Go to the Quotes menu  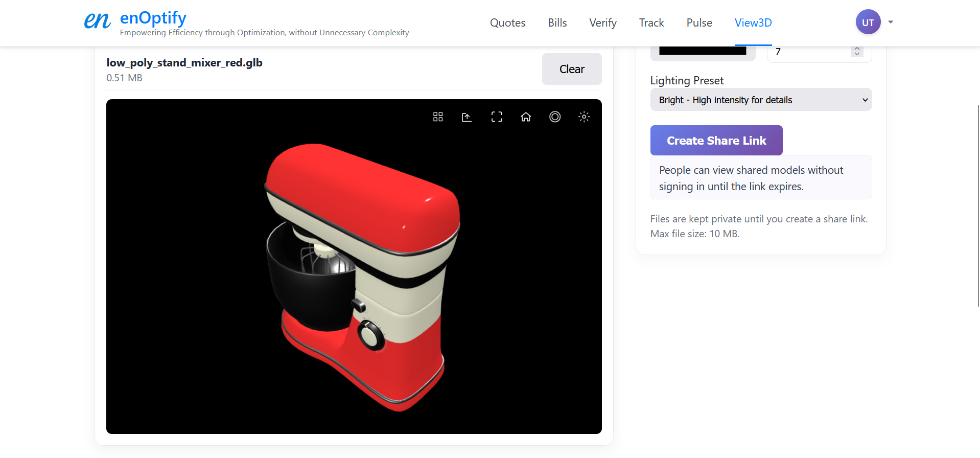tap(507, 22)
